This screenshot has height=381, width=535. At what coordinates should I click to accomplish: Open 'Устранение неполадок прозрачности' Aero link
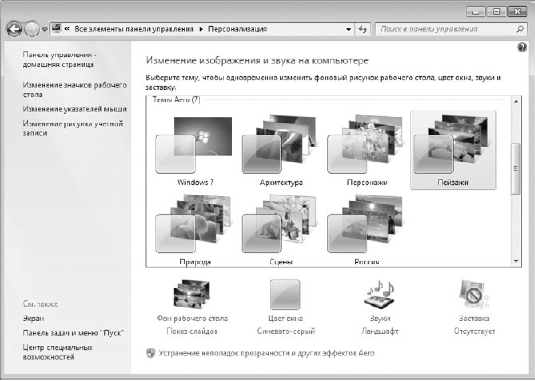(266, 353)
